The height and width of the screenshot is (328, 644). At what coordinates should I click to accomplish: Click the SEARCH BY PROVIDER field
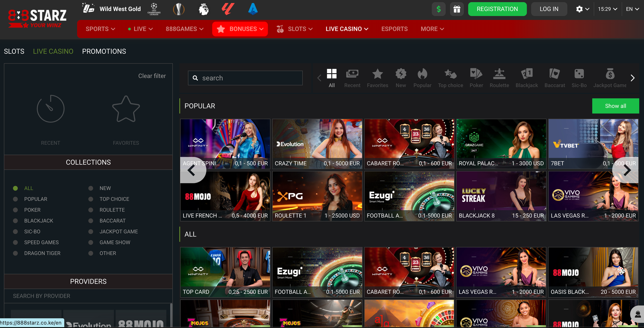(x=88, y=296)
